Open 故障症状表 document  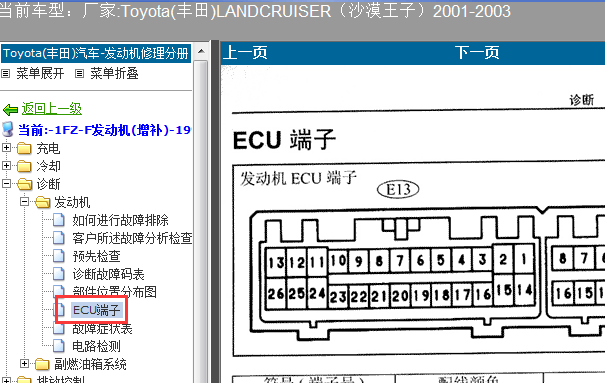(x=102, y=329)
